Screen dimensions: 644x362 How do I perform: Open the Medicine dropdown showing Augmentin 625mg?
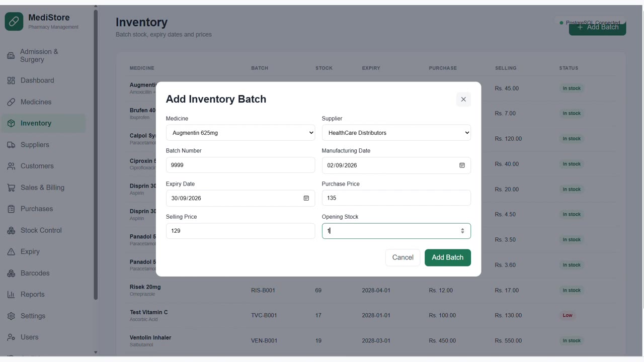pos(240,133)
